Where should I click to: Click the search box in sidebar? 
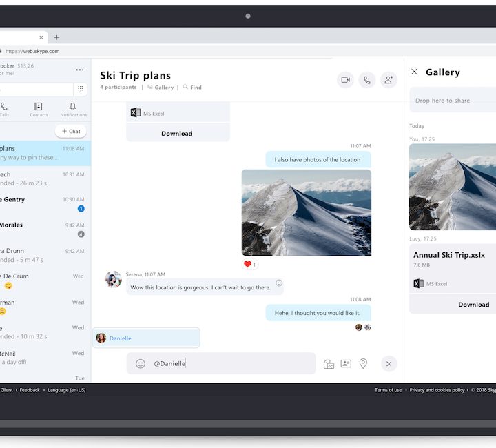click(x=36, y=89)
